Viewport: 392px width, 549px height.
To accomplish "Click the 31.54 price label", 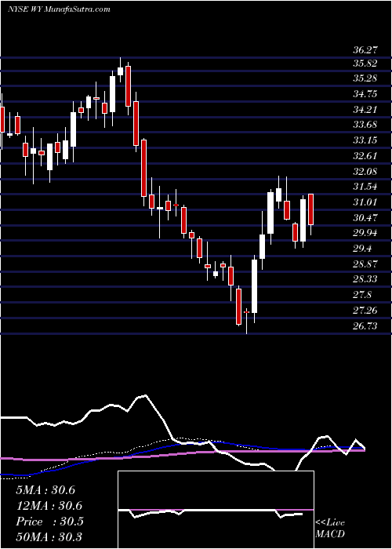I will [x=365, y=187].
